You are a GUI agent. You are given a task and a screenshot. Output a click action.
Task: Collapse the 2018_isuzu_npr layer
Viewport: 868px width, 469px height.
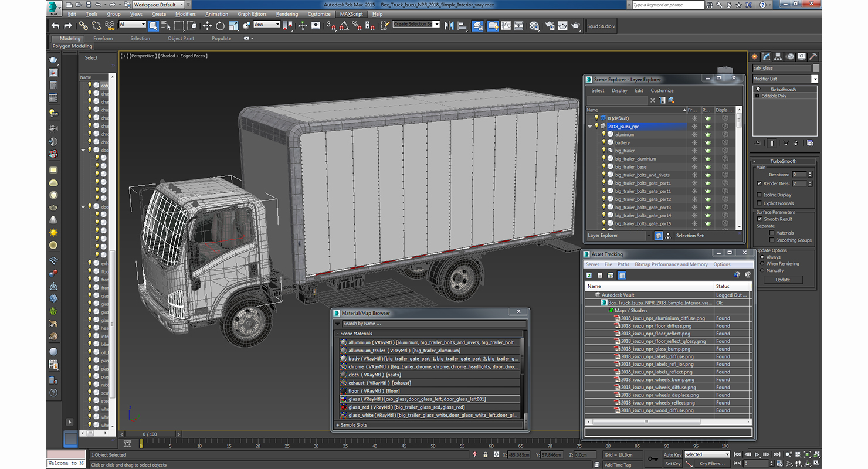(590, 126)
